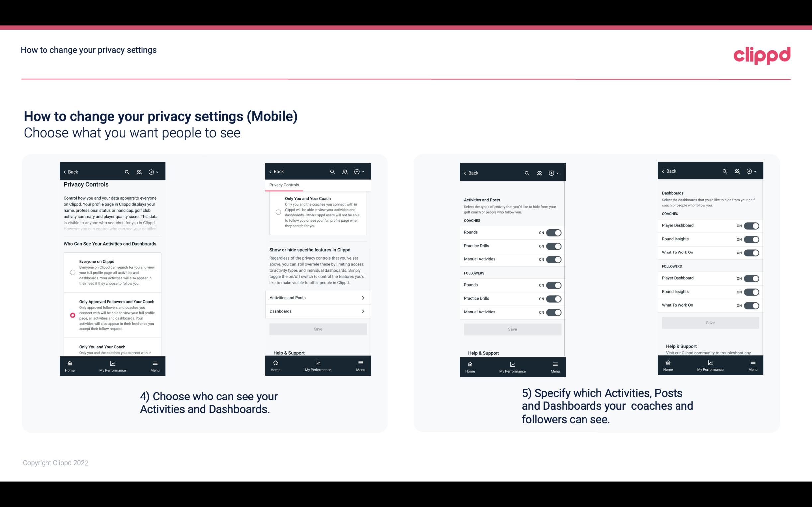Open Privacy Controls menu item
The image size is (812, 507).
[x=284, y=185]
